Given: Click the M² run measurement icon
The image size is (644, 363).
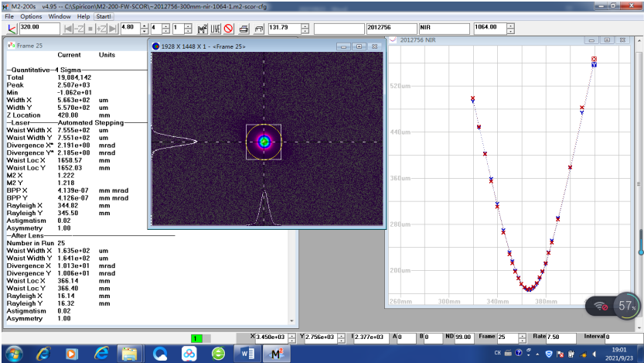Looking at the screenshot, I should point(203,29).
